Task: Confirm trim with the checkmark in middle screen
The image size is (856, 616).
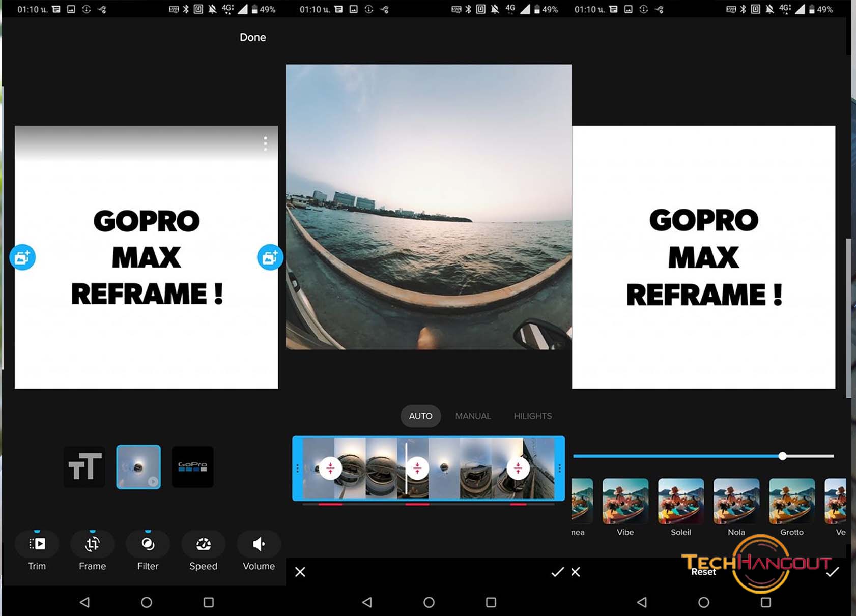Action: tap(557, 572)
